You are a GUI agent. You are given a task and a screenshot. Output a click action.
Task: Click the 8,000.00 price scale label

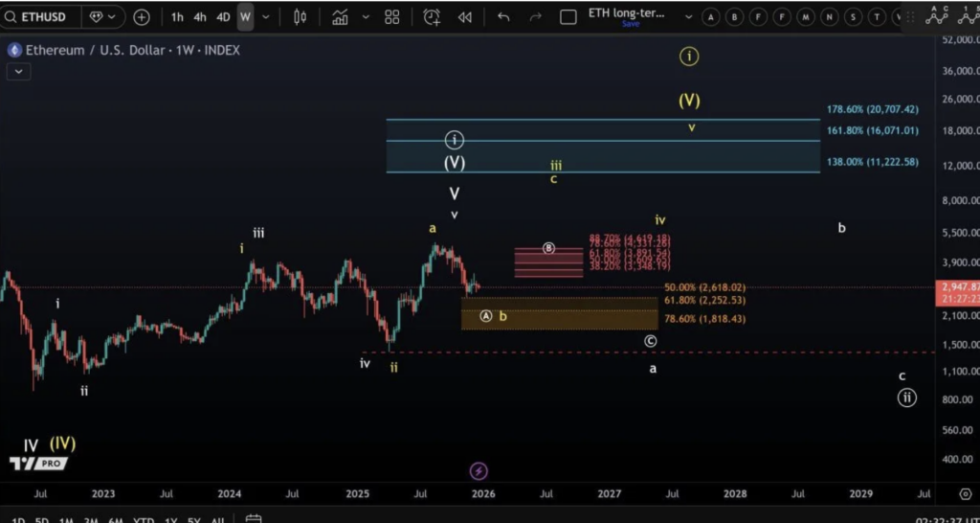coord(961,201)
